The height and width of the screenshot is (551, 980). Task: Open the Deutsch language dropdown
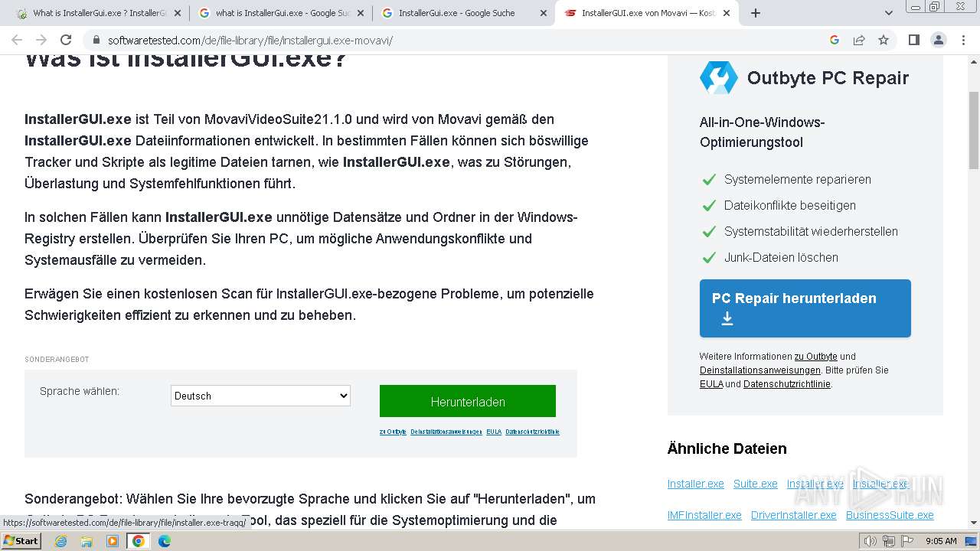[260, 396]
